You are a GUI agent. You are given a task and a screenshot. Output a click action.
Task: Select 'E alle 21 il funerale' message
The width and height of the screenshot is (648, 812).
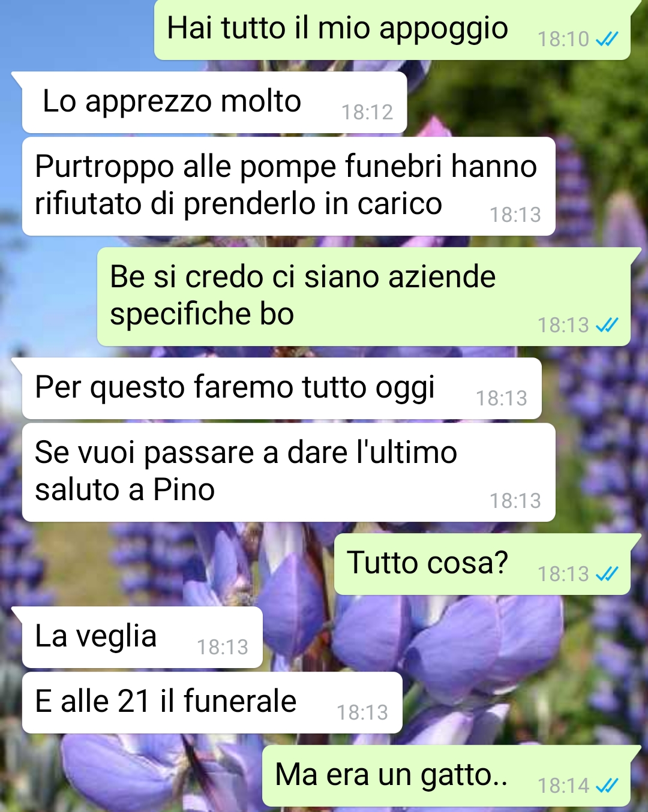[x=212, y=702]
